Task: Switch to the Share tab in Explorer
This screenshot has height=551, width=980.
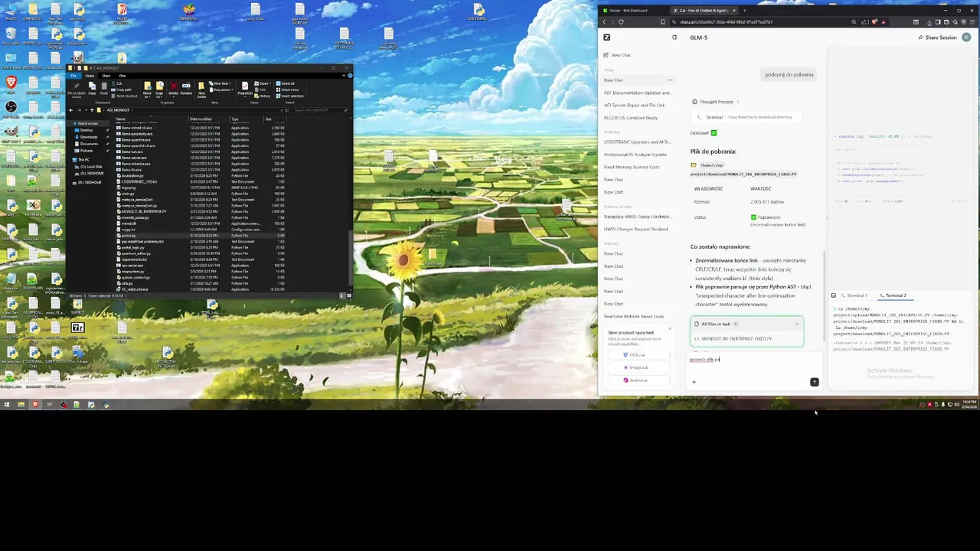Action: pos(106,76)
